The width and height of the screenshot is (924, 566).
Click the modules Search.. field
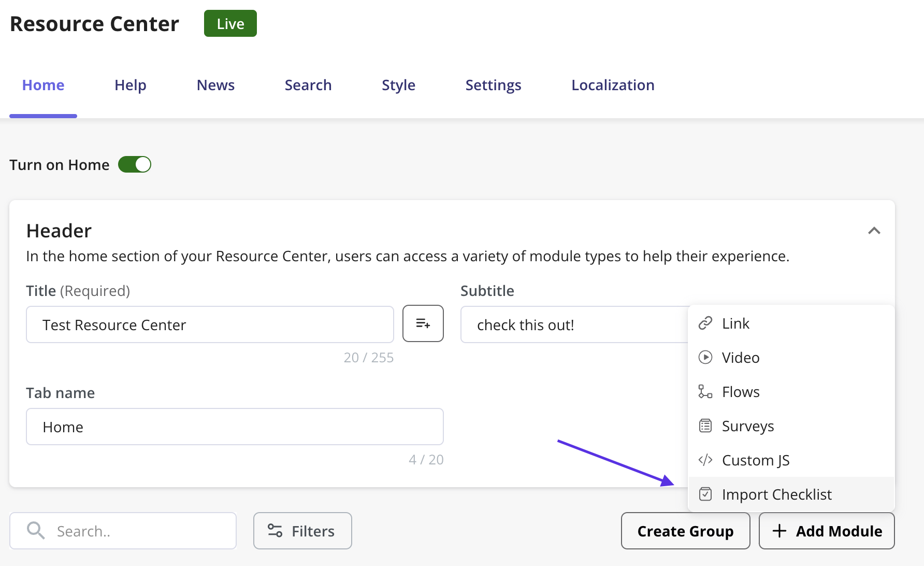tap(123, 531)
